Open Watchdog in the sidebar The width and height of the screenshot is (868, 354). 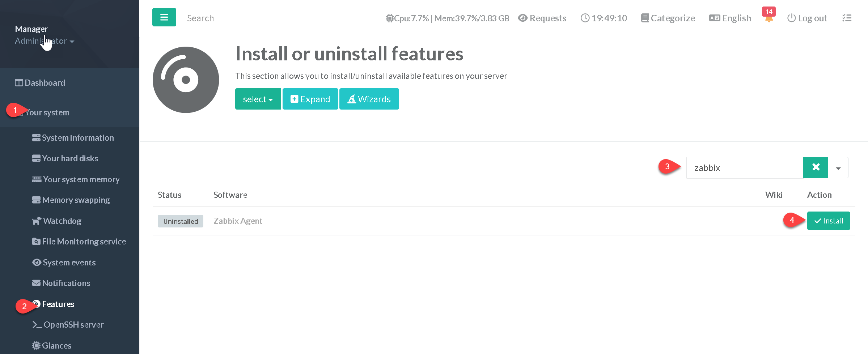point(62,221)
